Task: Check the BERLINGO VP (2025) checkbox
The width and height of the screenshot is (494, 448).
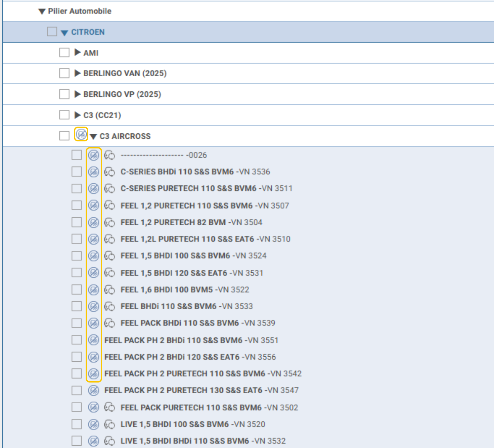Action: coord(64,94)
